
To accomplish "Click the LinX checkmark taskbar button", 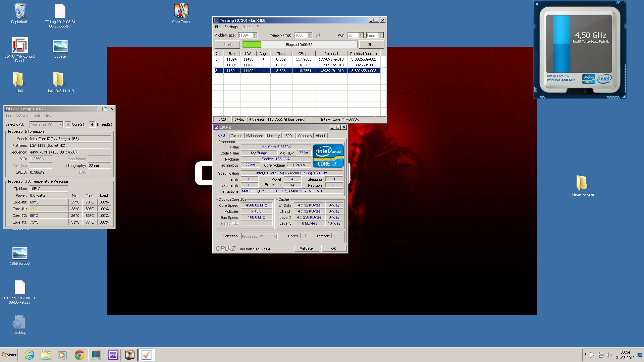I will click(146, 355).
